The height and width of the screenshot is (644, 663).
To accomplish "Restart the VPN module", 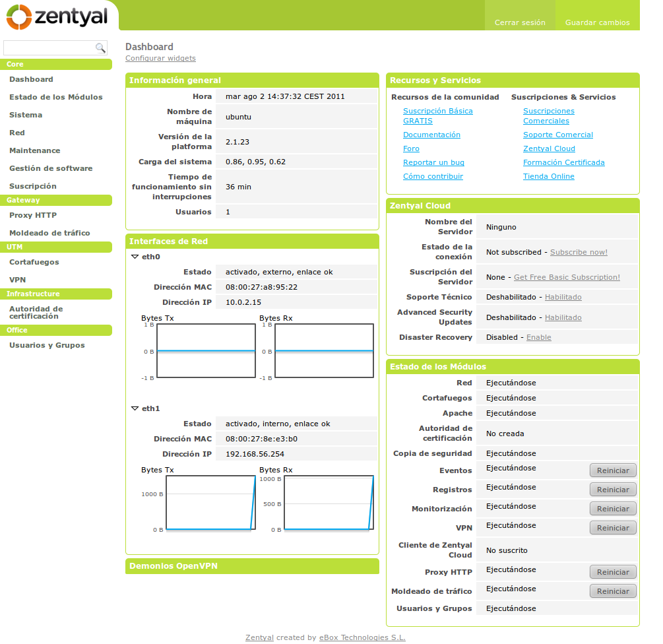I will pyautogui.click(x=613, y=528).
